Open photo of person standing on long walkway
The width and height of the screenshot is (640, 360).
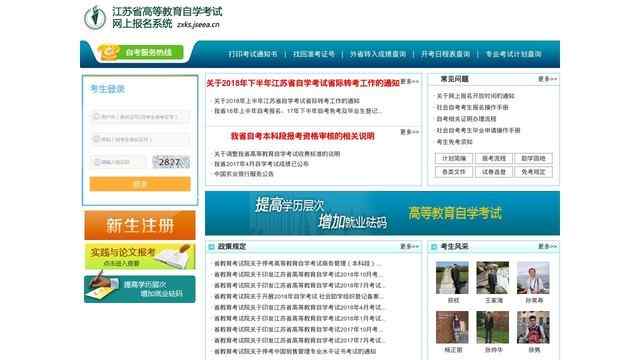(452, 278)
